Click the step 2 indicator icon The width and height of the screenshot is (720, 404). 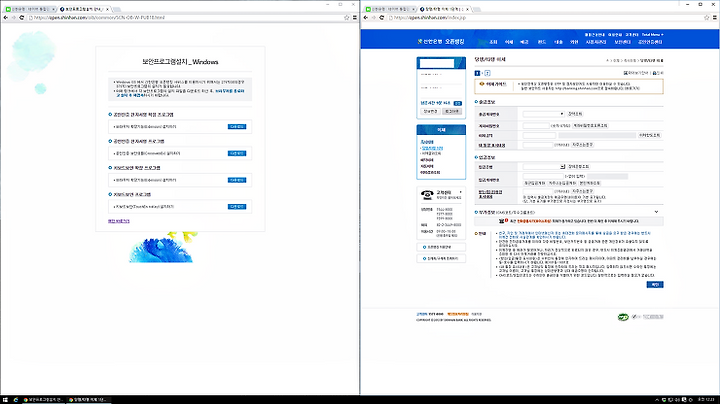487,73
